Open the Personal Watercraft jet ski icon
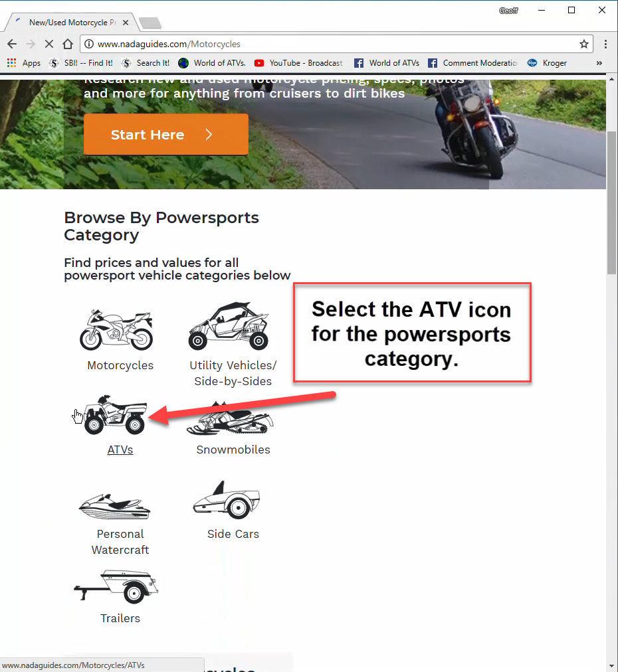Image resolution: width=618 pixels, height=672 pixels. [x=114, y=507]
